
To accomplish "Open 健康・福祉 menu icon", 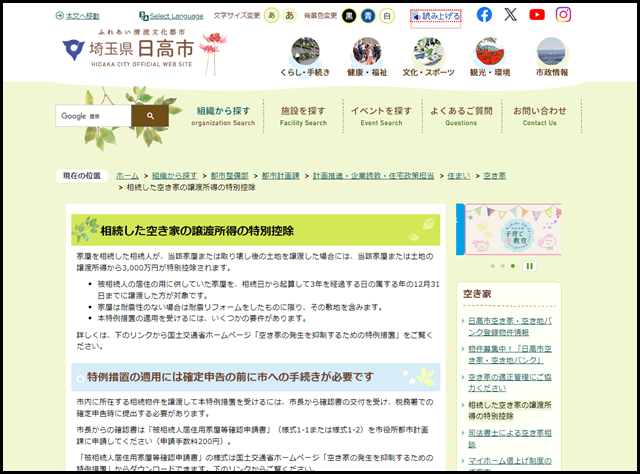I will (367, 57).
